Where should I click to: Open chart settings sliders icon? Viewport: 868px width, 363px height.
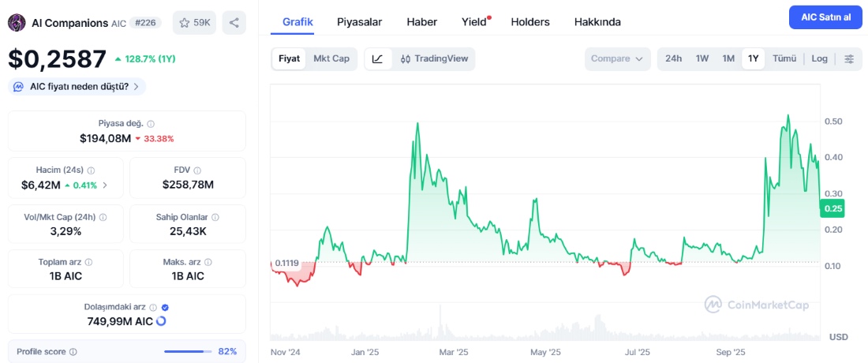[849, 58]
